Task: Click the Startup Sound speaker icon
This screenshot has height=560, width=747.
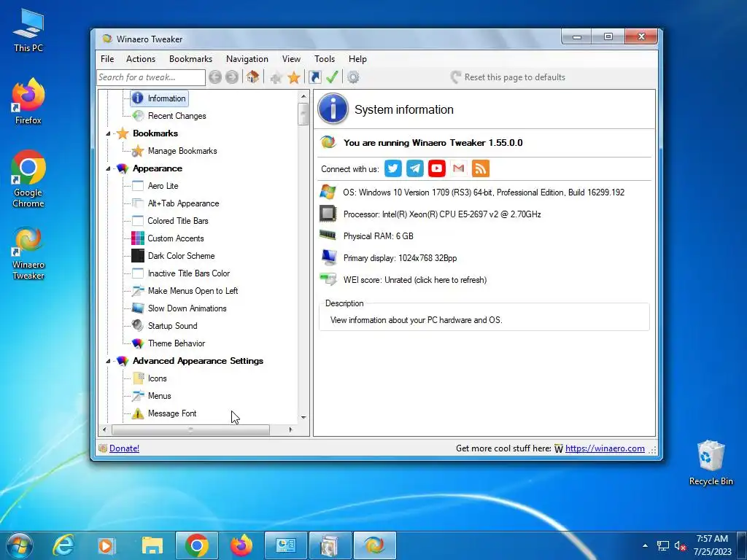Action: click(138, 326)
